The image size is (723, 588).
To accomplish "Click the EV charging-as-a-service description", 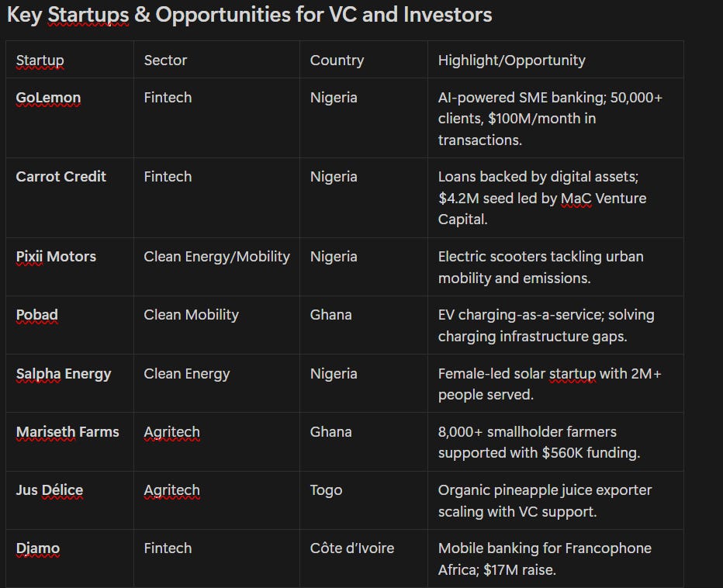I will coord(546,325).
